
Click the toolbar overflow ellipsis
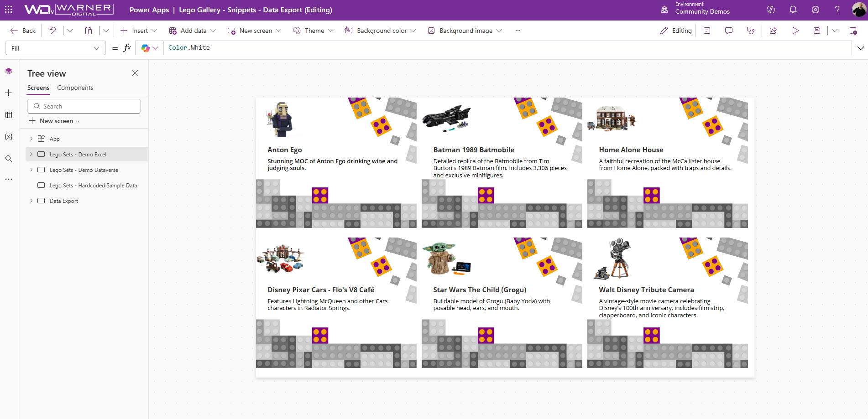point(518,31)
